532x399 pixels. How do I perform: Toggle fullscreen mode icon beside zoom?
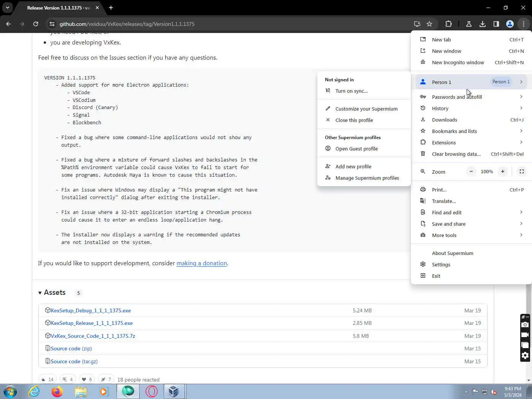pyautogui.click(x=522, y=172)
